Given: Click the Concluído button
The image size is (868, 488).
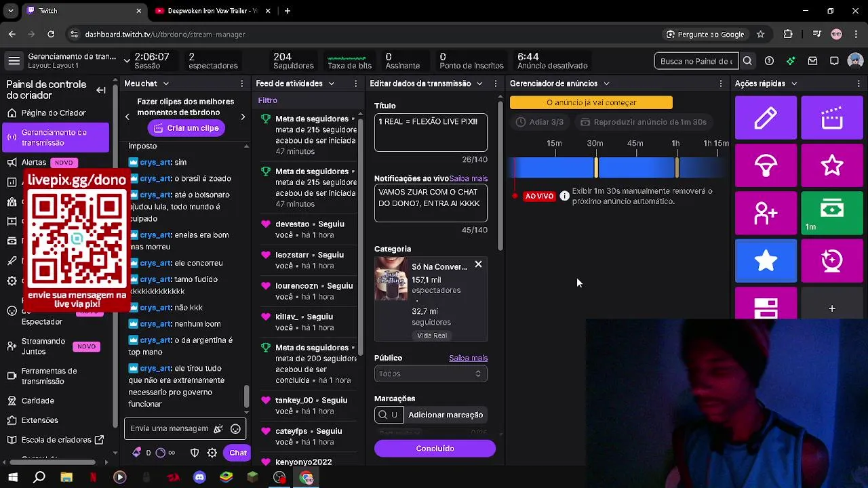Looking at the screenshot, I should pyautogui.click(x=435, y=449).
